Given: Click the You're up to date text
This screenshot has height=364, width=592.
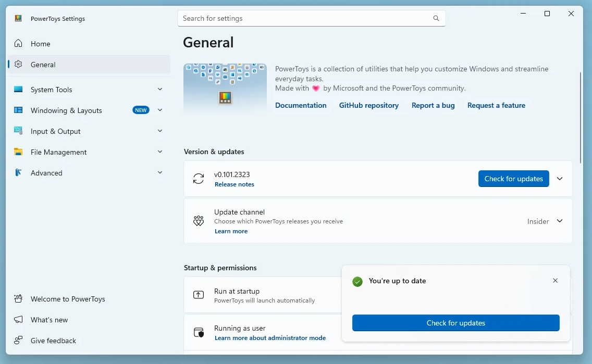Looking at the screenshot, I should (x=397, y=281).
